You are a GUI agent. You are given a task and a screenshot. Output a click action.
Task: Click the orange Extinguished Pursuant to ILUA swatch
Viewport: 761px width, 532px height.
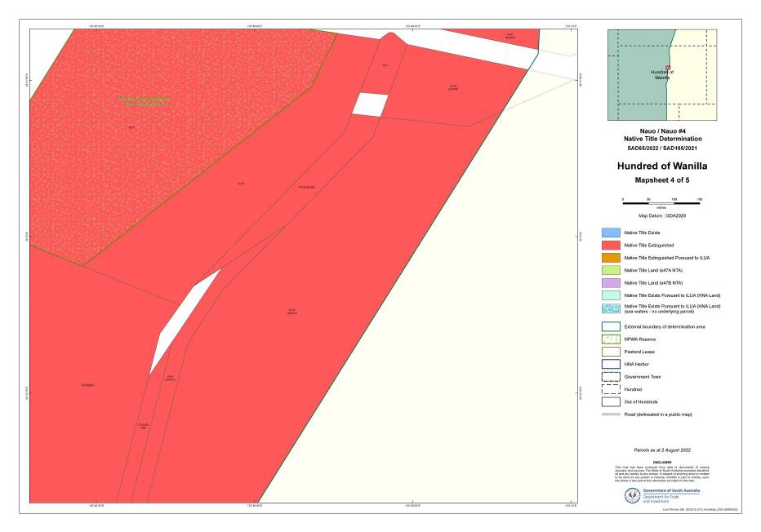point(611,258)
